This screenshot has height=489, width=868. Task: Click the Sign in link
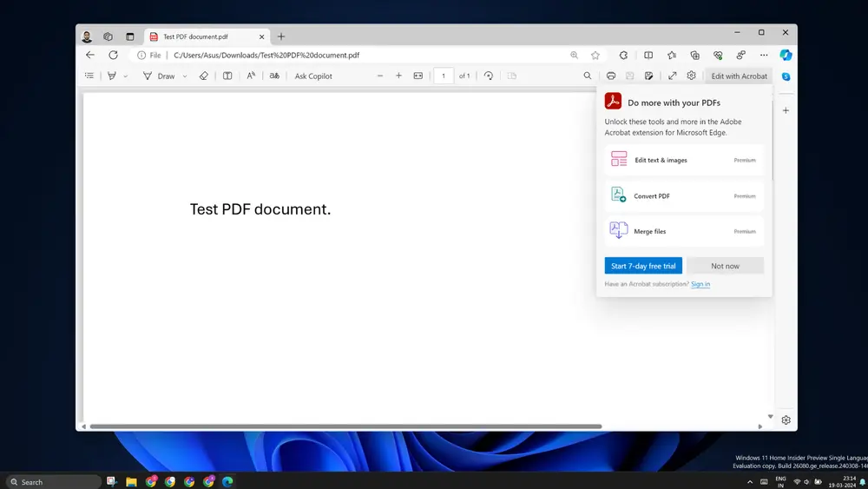[700, 284]
